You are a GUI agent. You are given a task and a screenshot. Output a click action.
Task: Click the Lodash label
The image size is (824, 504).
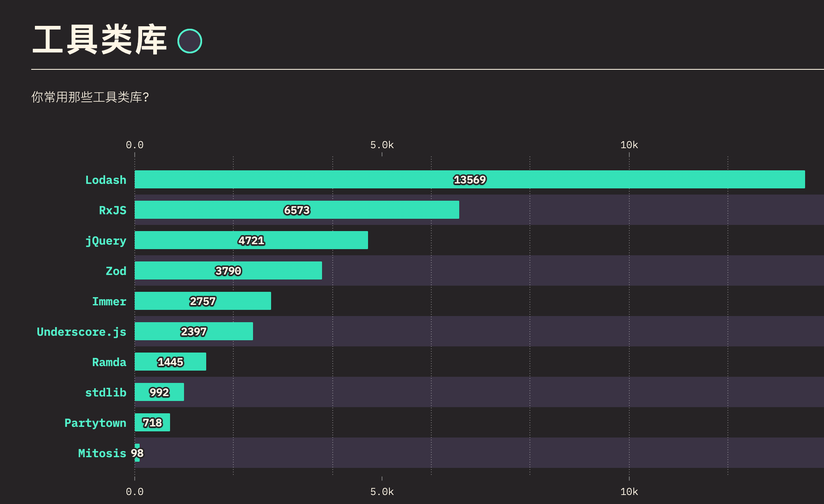106,180
